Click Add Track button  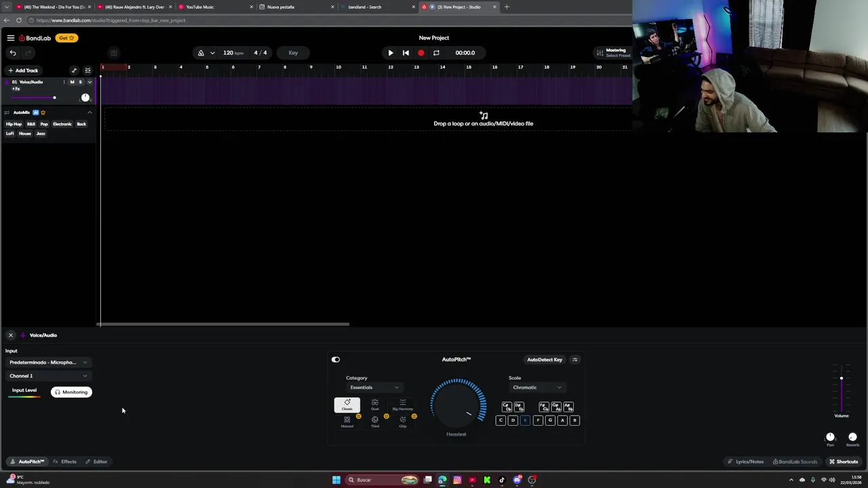[23, 70]
